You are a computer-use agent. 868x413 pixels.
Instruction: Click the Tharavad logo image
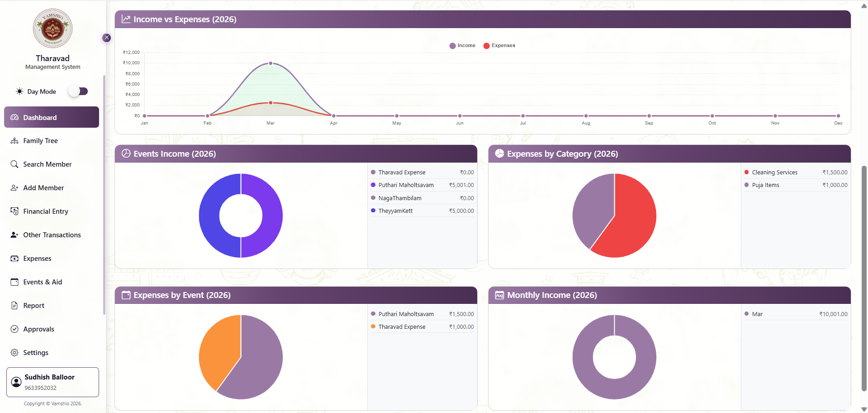pyautogui.click(x=52, y=28)
